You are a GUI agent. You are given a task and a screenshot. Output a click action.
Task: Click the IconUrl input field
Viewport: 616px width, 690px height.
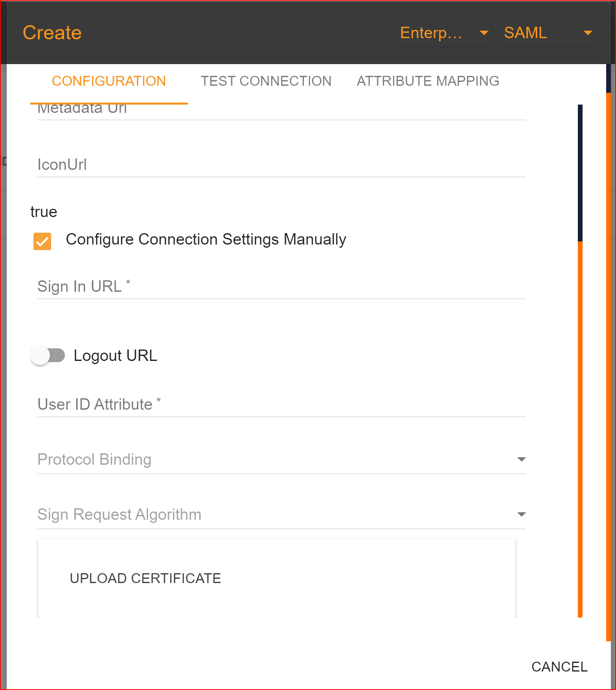pos(282,164)
